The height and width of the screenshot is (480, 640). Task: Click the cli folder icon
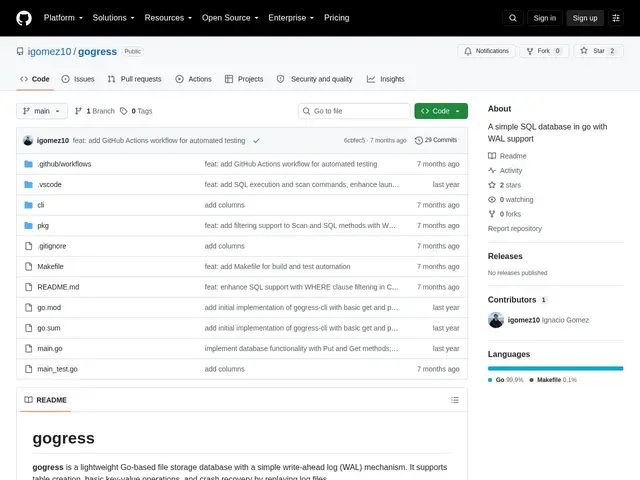pyautogui.click(x=28, y=205)
